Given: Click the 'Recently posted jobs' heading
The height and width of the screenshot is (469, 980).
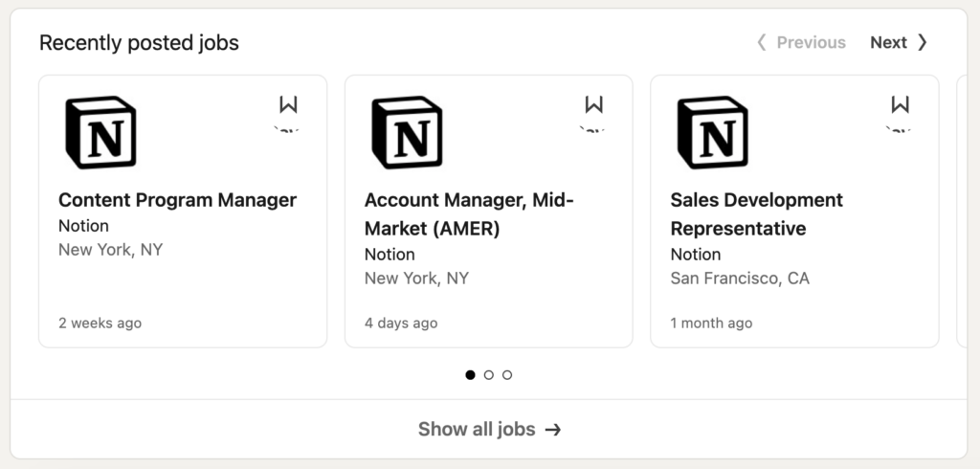Looking at the screenshot, I should click(x=139, y=42).
